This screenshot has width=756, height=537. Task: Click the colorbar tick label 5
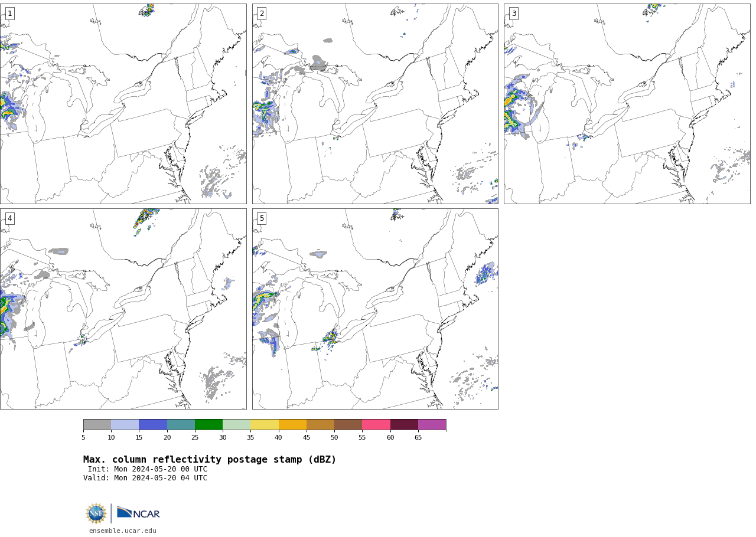coord(83,437)
